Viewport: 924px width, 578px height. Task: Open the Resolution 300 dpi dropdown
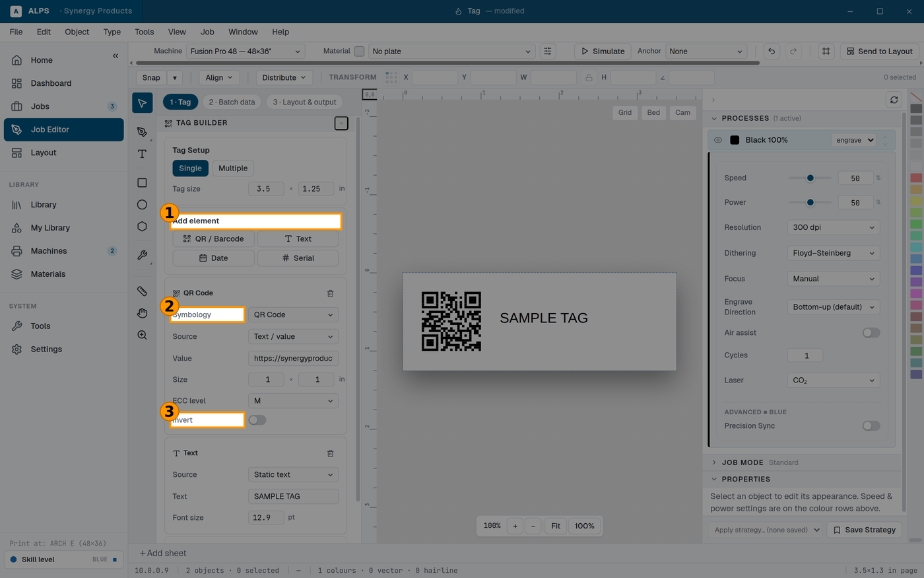[834, 227]
